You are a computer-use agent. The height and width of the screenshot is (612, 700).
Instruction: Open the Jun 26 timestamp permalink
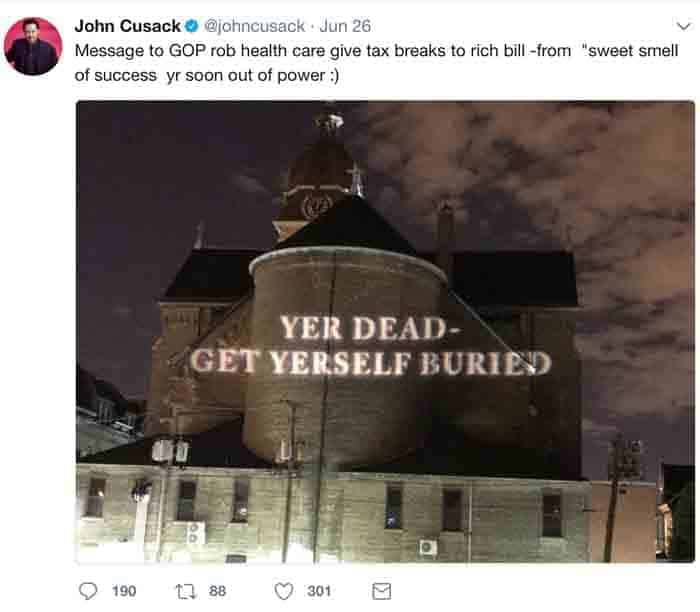345,26
